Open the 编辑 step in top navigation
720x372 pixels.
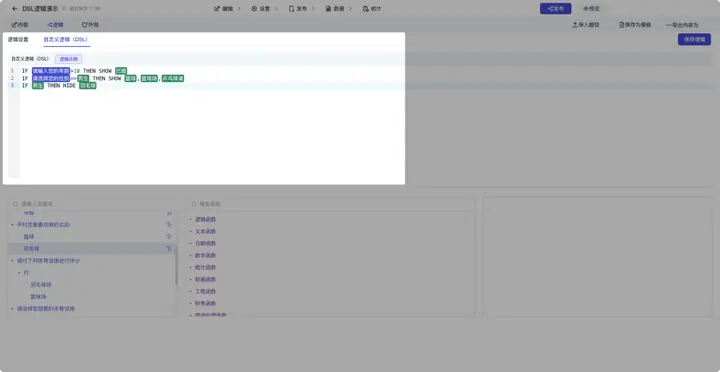click(224, 9)
